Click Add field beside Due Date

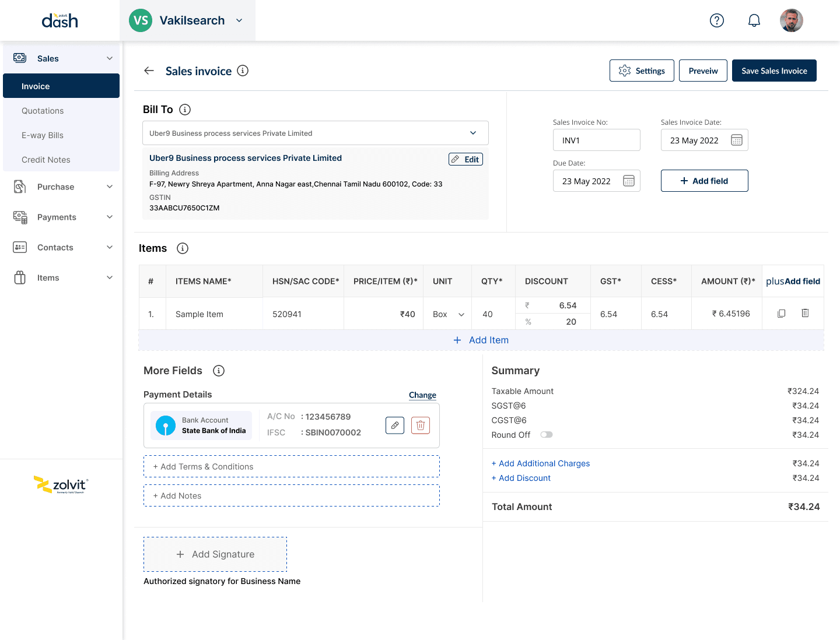coord(704,181)
